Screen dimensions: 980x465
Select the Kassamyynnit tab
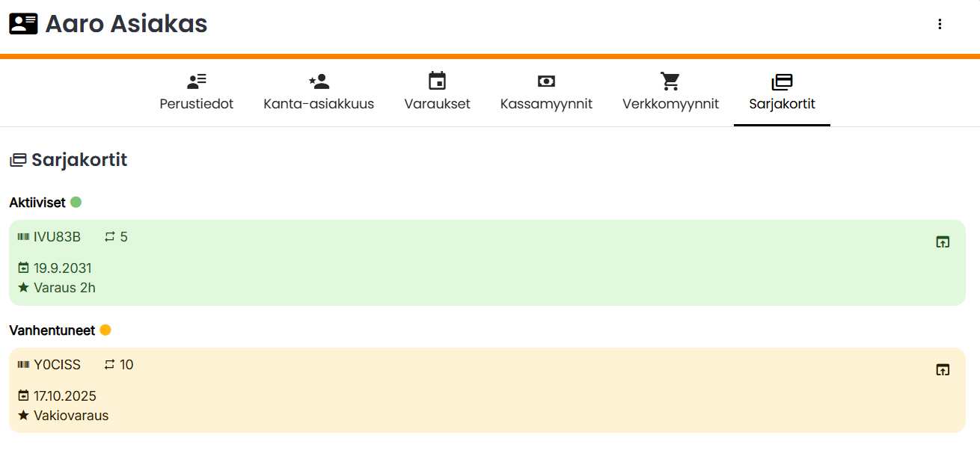546,93
